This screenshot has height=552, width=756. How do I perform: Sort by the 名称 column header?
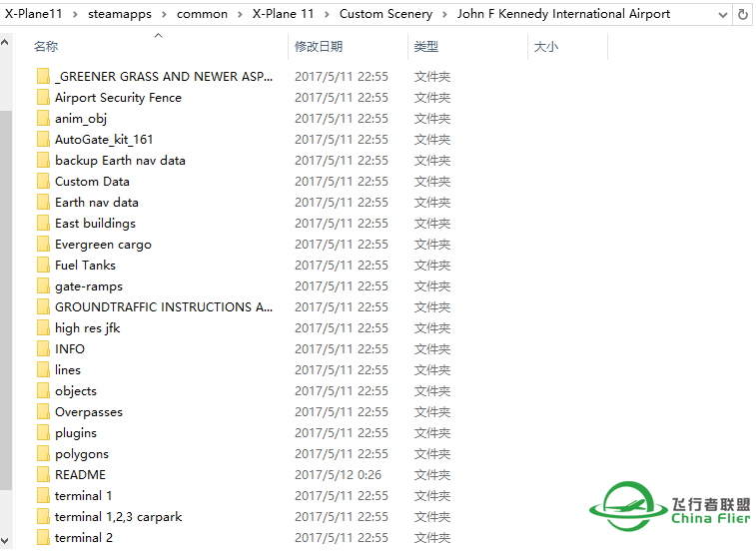(x=46, y=46)
